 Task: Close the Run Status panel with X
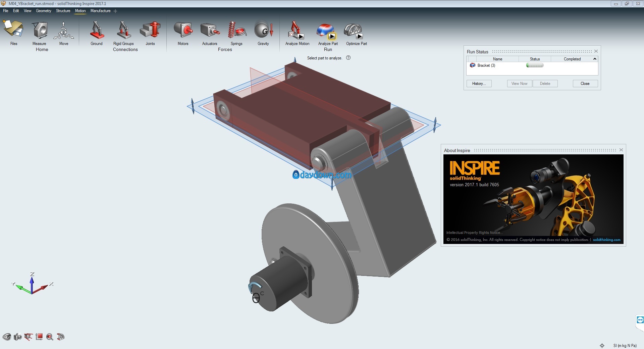(596, 51)
